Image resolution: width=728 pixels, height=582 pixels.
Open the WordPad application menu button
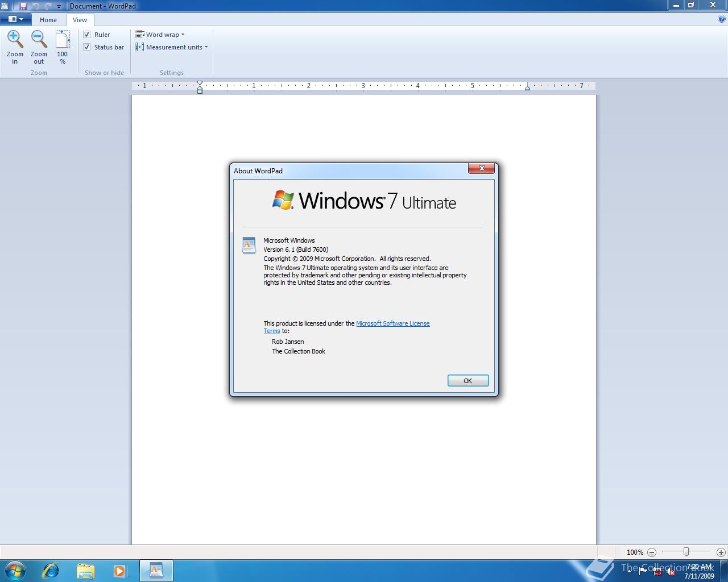pyautogui.click(x=15, y=19)
